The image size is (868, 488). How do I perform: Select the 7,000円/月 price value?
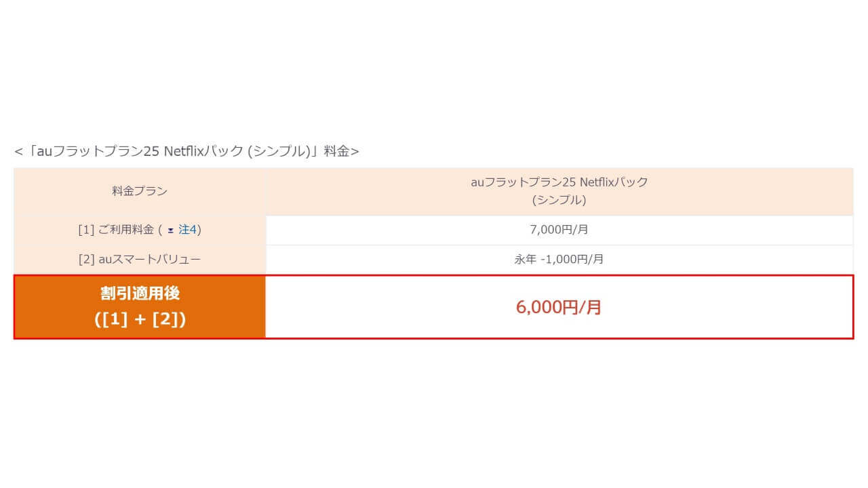[x=559, y=230]
